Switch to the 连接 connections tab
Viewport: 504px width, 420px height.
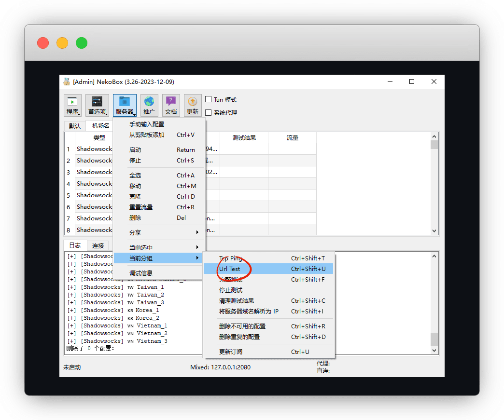point(98,245)
